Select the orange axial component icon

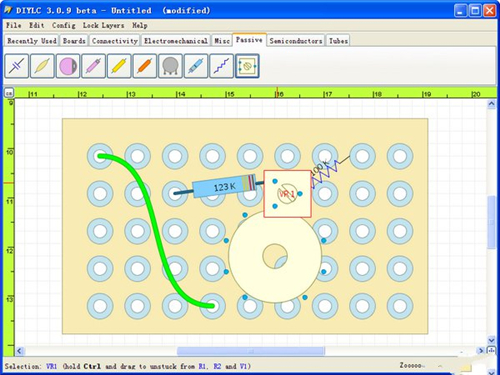[145, 66]
